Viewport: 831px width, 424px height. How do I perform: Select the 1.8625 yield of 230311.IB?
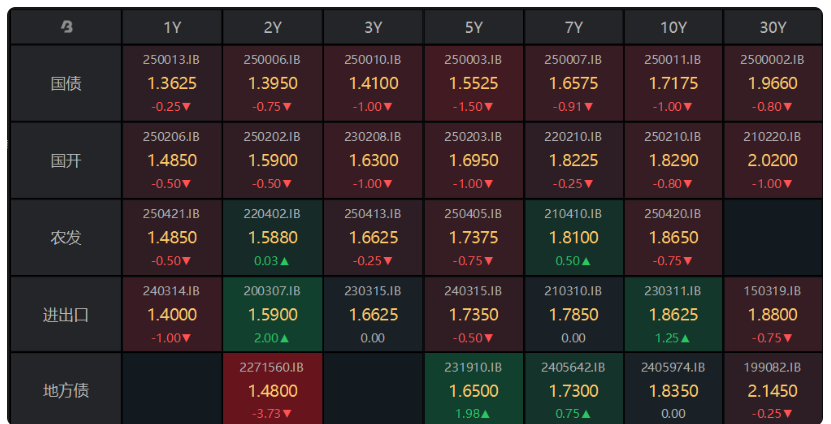(674, 314)
